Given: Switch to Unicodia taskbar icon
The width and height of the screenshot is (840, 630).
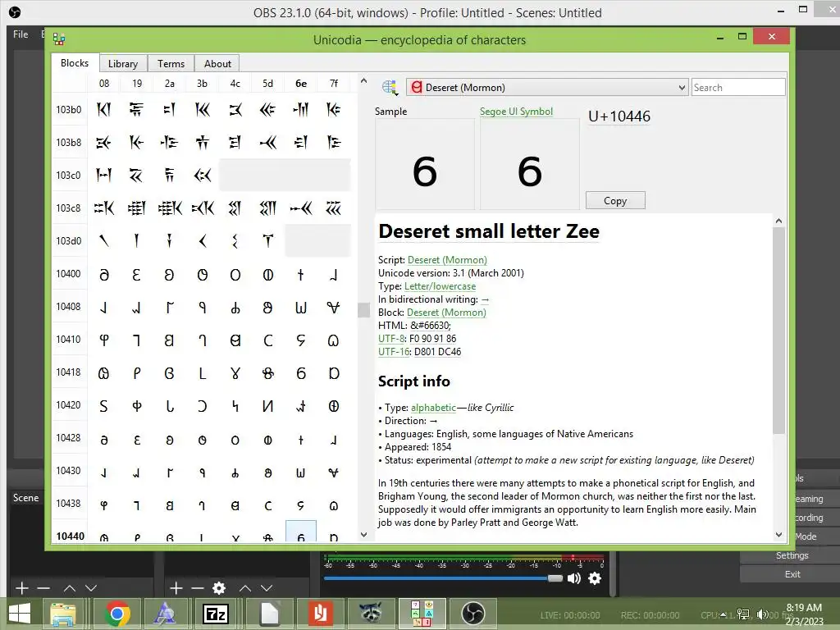Looking at the screenshot, I should coord(422,614).
